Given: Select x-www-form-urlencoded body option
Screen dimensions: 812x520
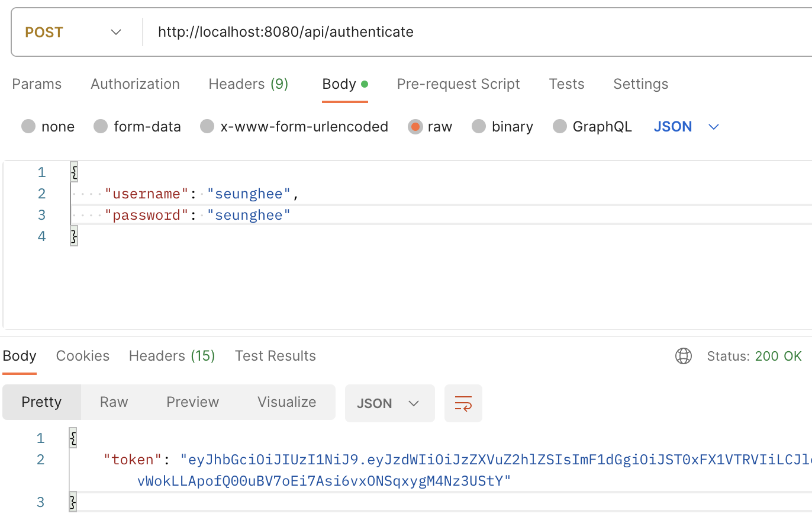Looking at the screenshot, I should click(207, 127).
